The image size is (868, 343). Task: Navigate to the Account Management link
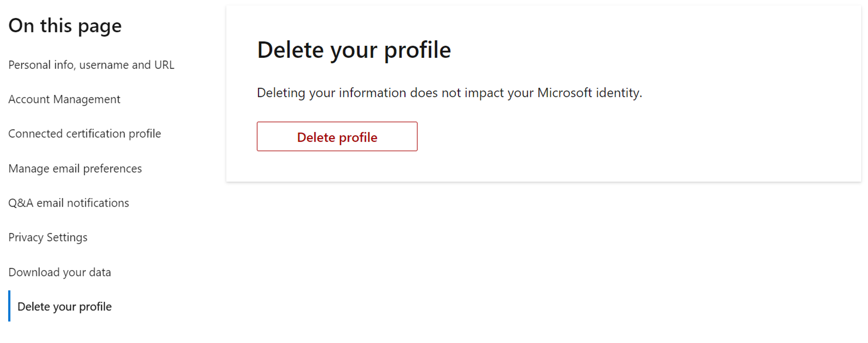coord(65,99)
